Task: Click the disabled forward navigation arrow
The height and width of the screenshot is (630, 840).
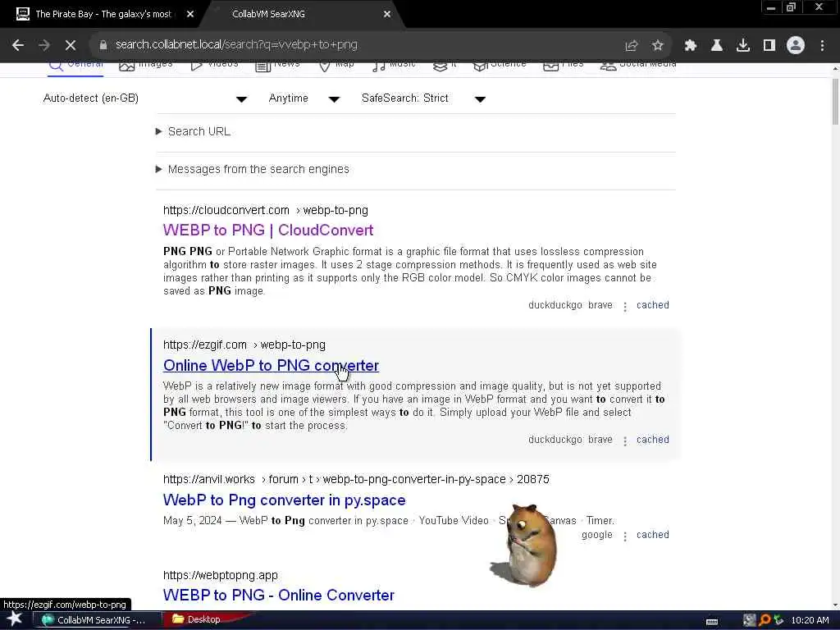Action: click(x=44, y=46)
